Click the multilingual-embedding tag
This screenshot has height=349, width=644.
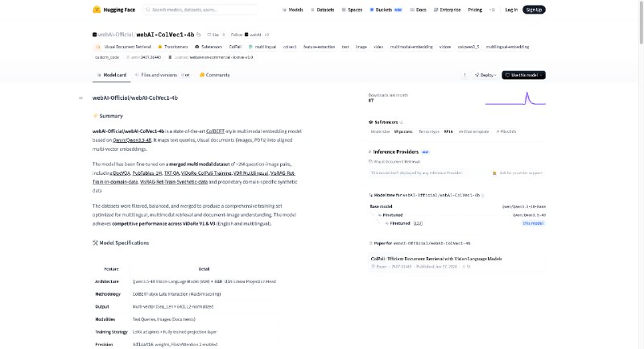tap(507, 47)
